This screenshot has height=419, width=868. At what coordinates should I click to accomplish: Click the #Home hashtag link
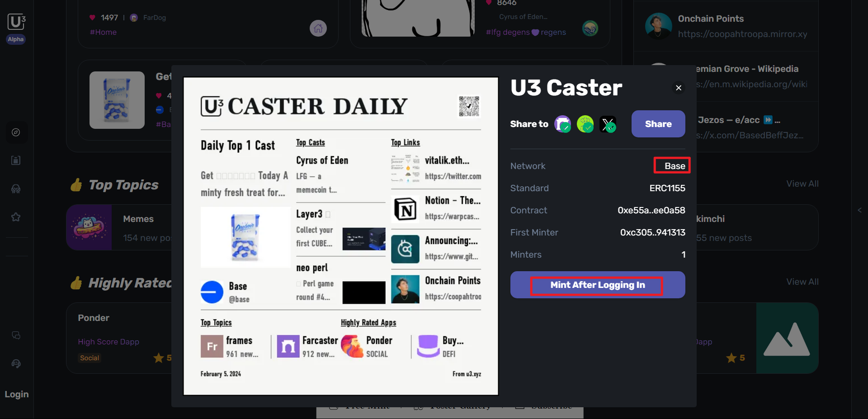(x=103, y=32)
